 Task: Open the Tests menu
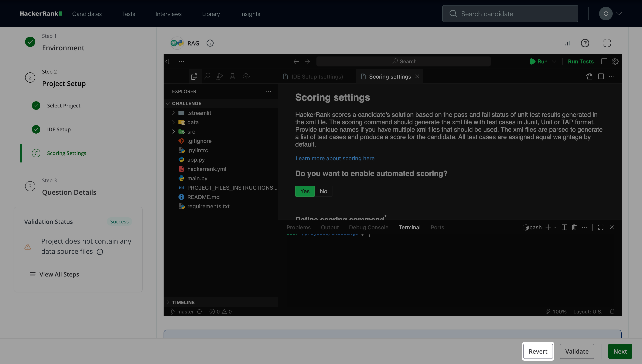[x=129, y=14]
